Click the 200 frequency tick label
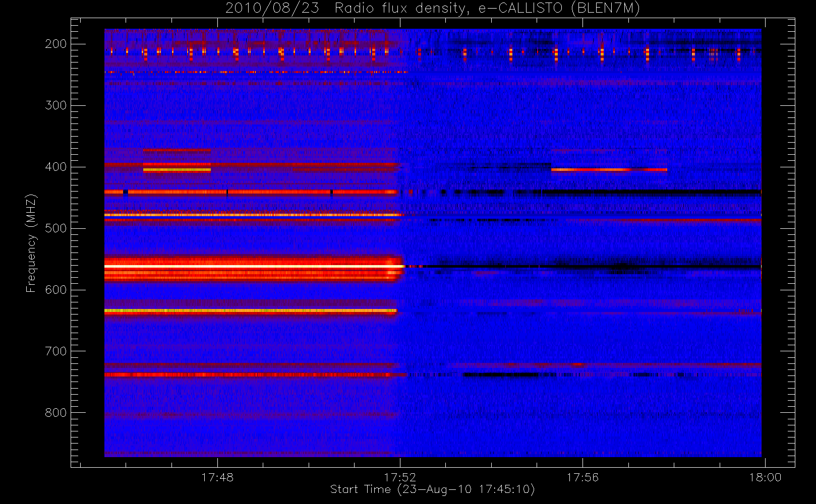816x504 pixels. click(55, 44)
